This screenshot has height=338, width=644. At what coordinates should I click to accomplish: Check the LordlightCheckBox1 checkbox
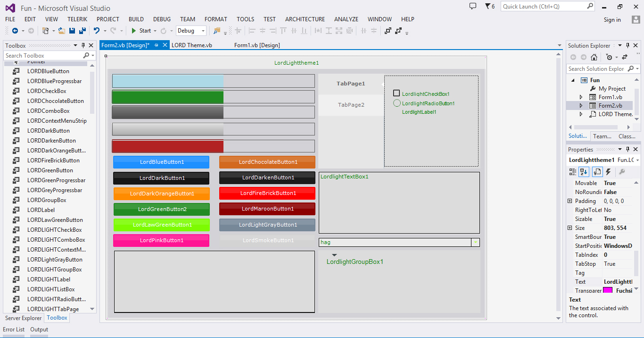396,93
